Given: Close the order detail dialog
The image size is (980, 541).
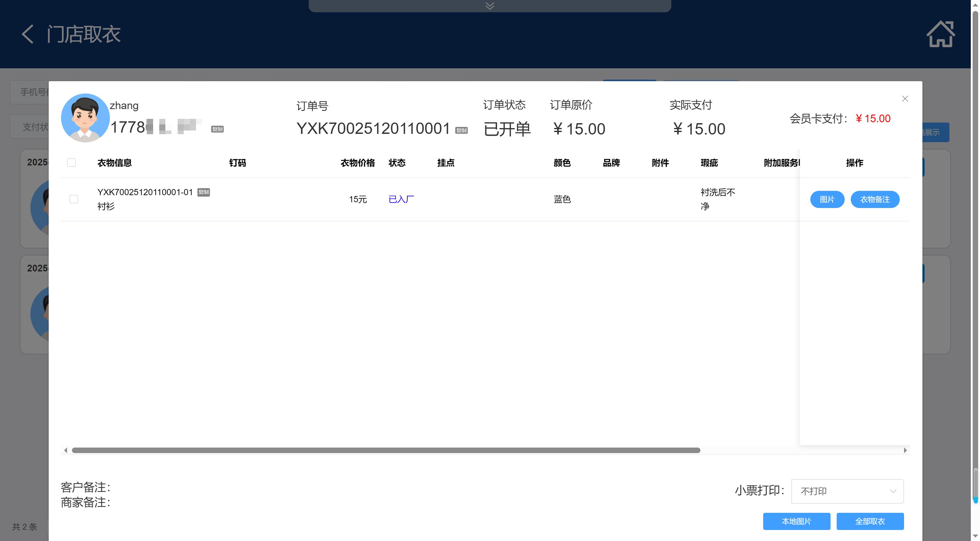Looking at the screenshot, I should (x=905, y=99).
